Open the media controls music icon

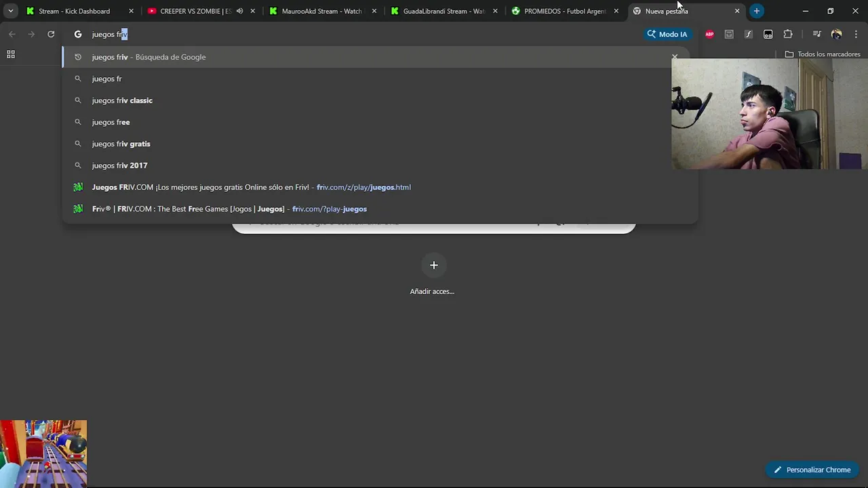[816, 34]
